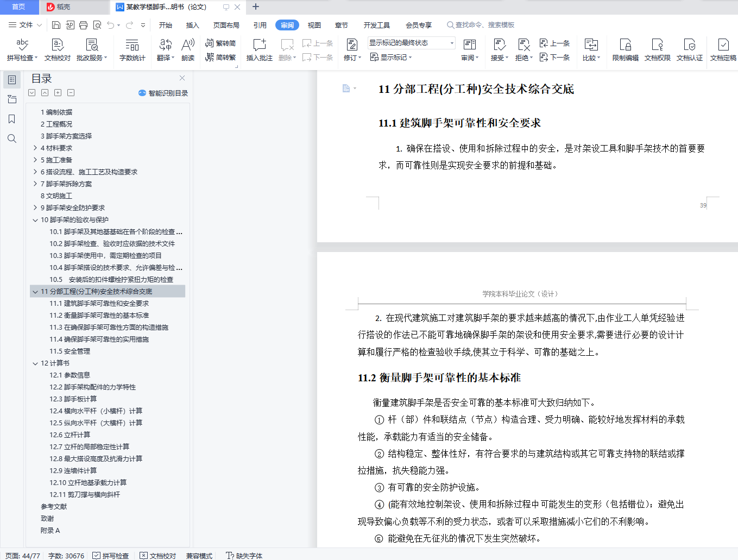The image size is (738, 560).
Task: Click 缺失字体 in the status bar
Action: coord(244,556)
